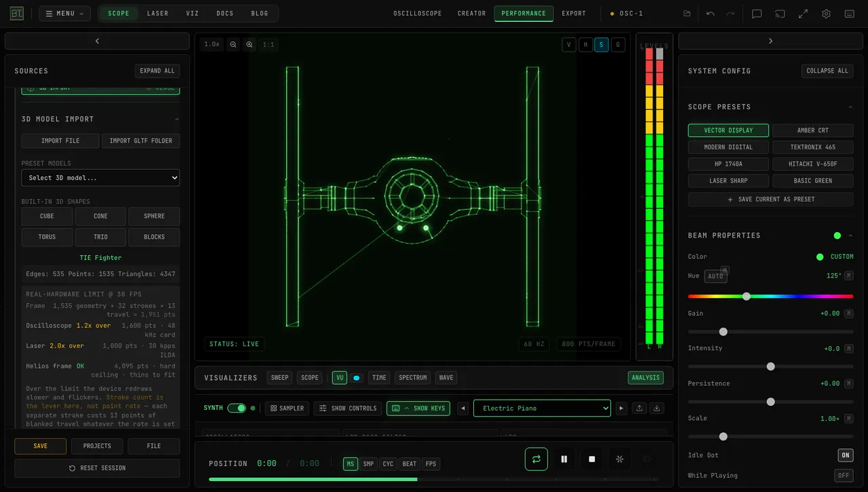
Task: Open the comment bubble icon
Action: click(x=757, y=14)
